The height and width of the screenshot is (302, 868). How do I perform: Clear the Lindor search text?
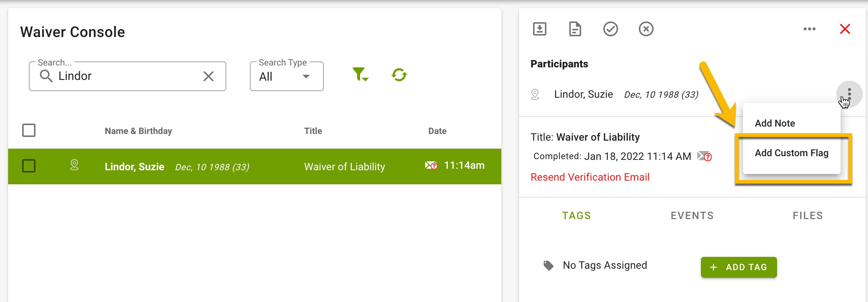[208, 76]
